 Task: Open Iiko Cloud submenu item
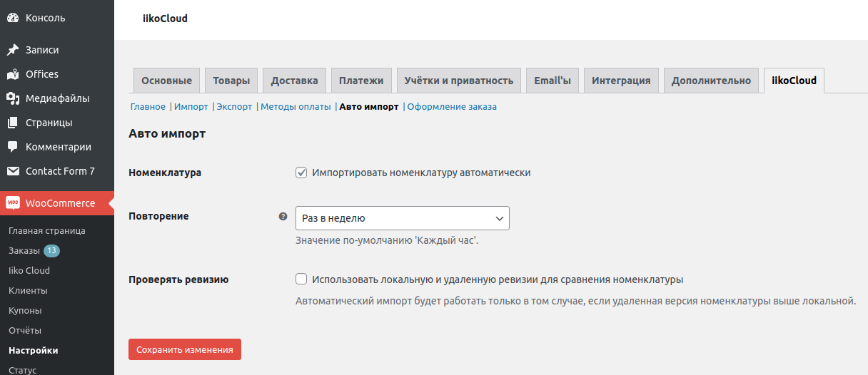[x=29, y=271]
